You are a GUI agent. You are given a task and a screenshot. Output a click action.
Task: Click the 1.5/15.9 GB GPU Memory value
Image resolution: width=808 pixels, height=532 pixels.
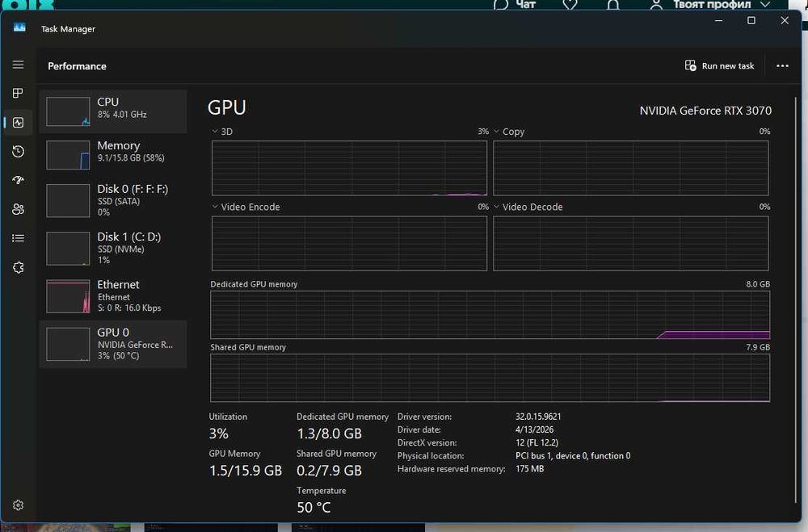[x=246, y=471]
